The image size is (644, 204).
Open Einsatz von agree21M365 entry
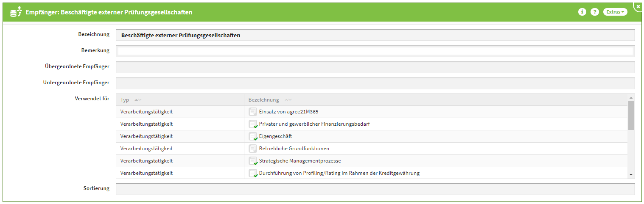(x=288, y=112)
